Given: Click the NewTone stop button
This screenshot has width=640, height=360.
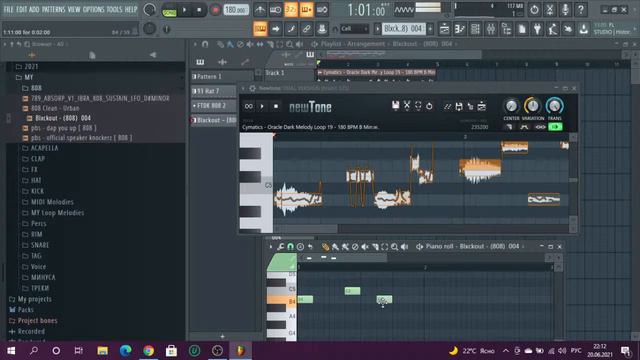Looking at the screenshot, I should (276, 107).
